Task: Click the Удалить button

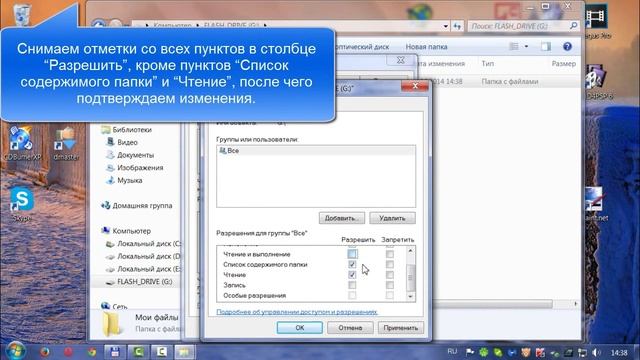Action: coord(392,218)
